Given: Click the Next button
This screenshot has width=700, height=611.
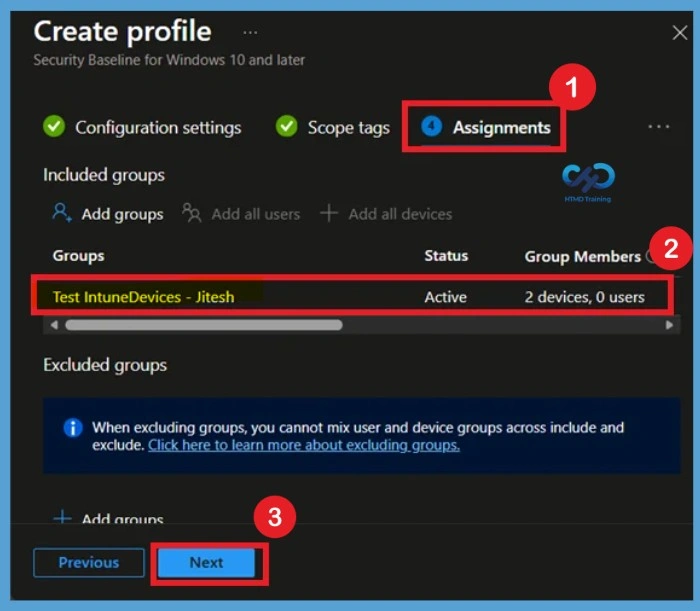Looking at the screenshot, I should pyautogui.click(x=206, y=562).
